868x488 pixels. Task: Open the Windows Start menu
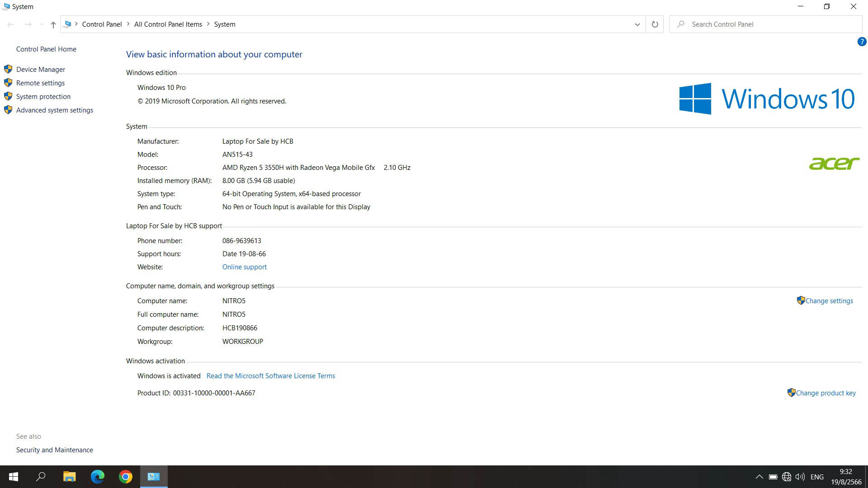pyautogui.click(x=14, y=477)
